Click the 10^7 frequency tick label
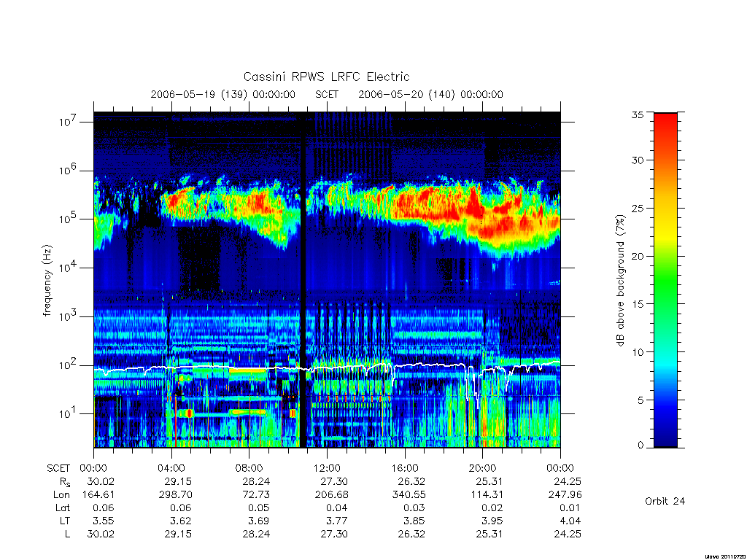Viewport: 747px width, 560px height. (x=68, y=122)
